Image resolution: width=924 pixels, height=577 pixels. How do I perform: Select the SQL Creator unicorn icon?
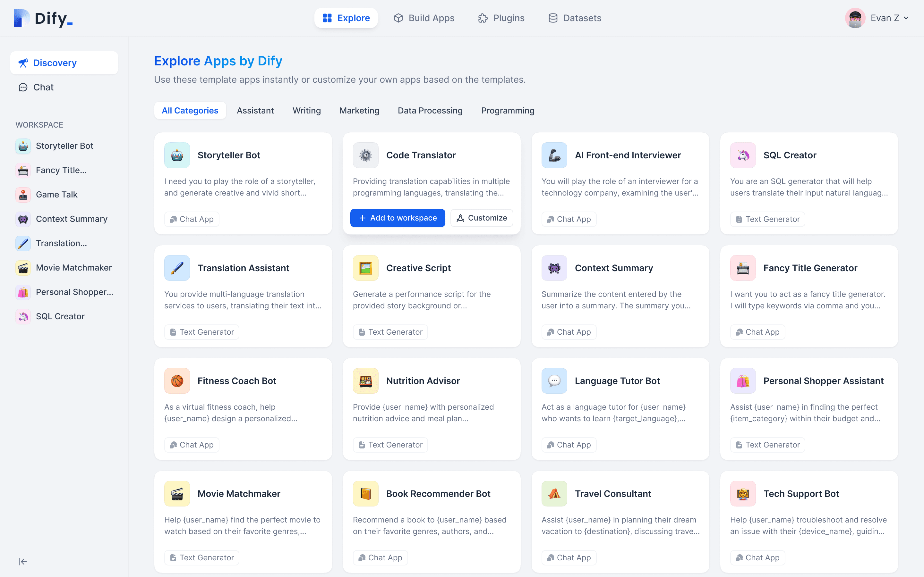[x=23, y=316]
